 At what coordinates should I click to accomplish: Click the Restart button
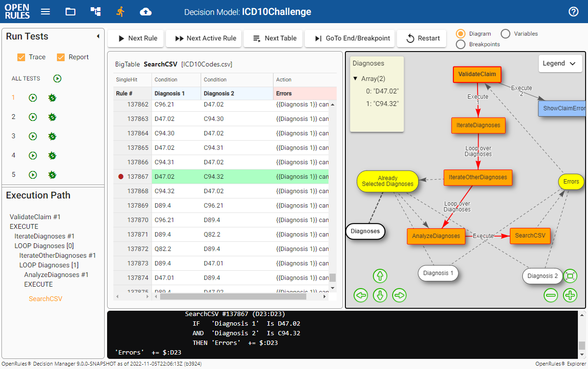click(422, 39)
